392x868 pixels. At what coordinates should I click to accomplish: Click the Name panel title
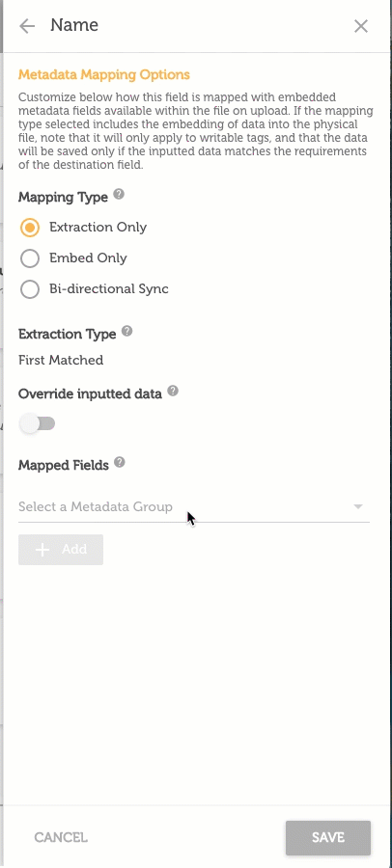pos(74,25)
